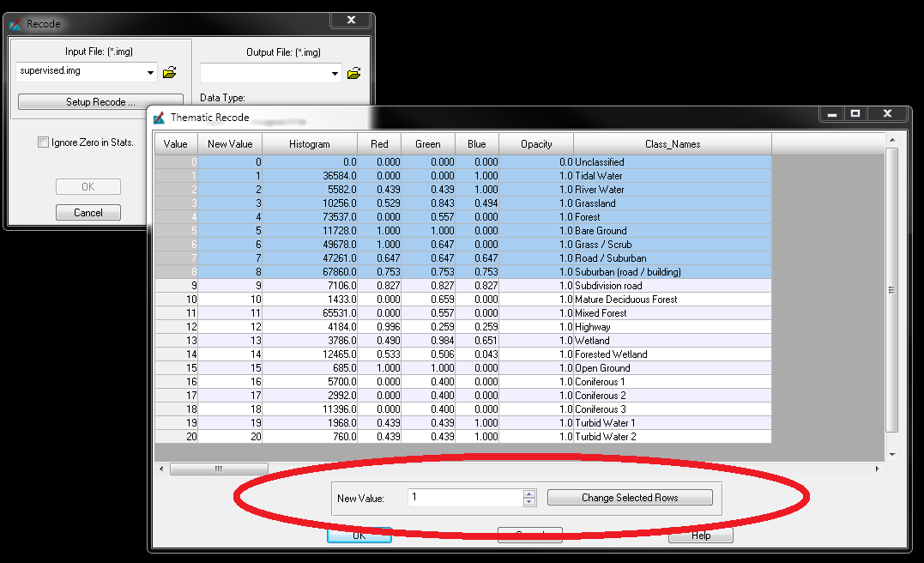This screenshot has height=563, width=924.
Task: Click the Turbid Water 1 class name cell
Action: (673, 423)
